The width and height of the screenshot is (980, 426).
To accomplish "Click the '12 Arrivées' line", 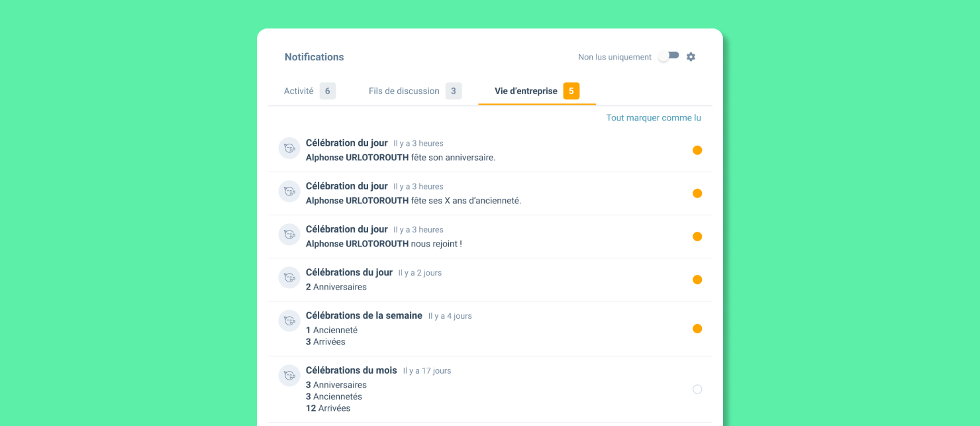I will 328,408.
